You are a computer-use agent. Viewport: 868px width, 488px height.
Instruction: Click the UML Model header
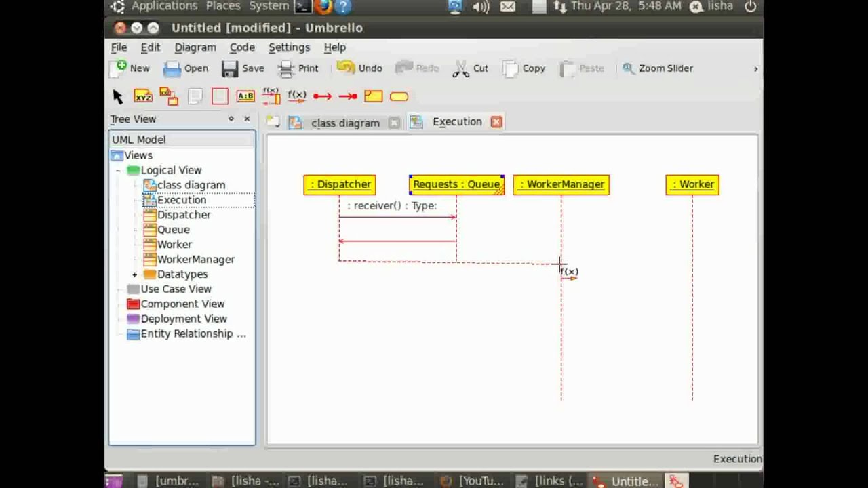(182, 140)
